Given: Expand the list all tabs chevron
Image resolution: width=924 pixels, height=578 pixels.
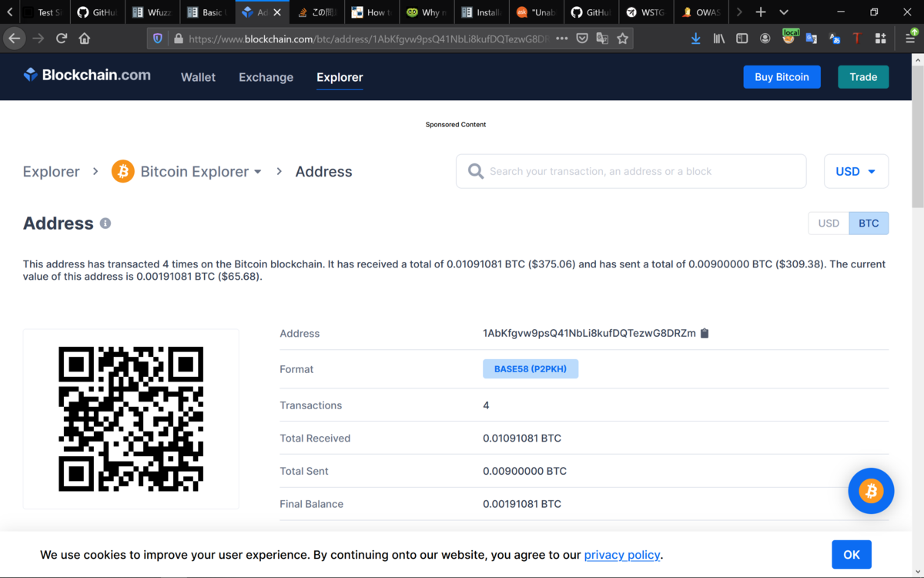Looking at the screenshot, I should (784, 12).
